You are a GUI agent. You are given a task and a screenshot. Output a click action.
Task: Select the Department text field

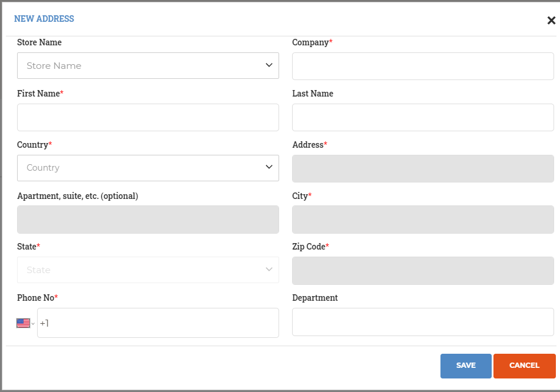[423, 322]
